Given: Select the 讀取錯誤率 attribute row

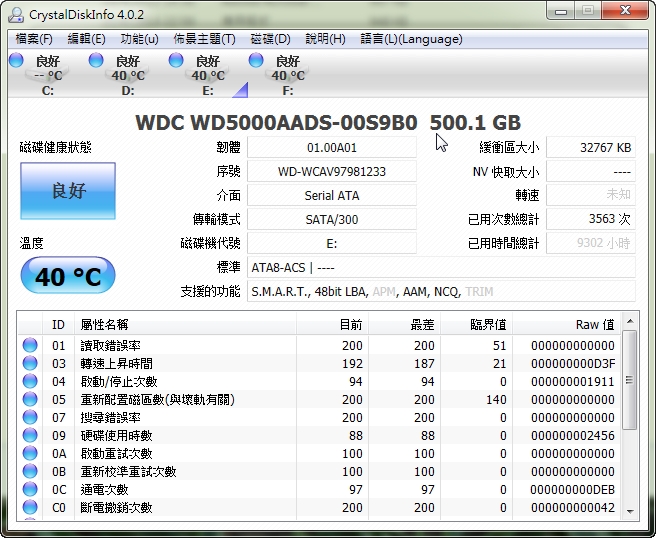Looking at the screenshot, I should [319, 345].
